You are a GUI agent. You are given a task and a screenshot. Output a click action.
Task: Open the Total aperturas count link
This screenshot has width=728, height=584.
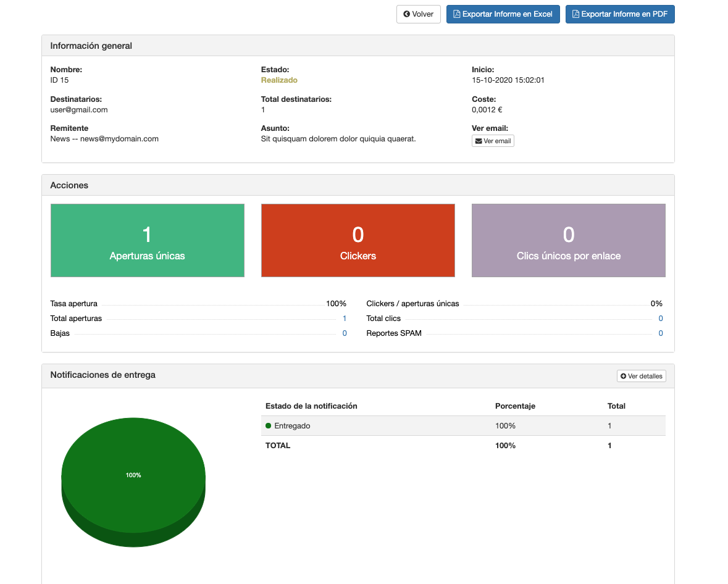[344, 319]
